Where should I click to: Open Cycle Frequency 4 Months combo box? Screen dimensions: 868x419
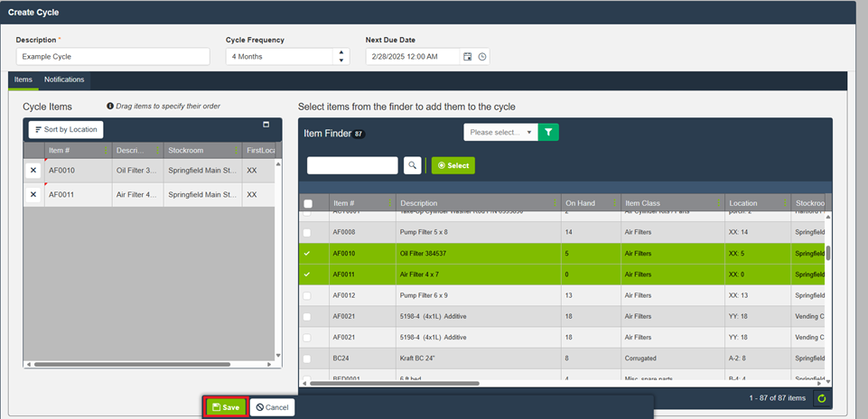tap(280, 57)
